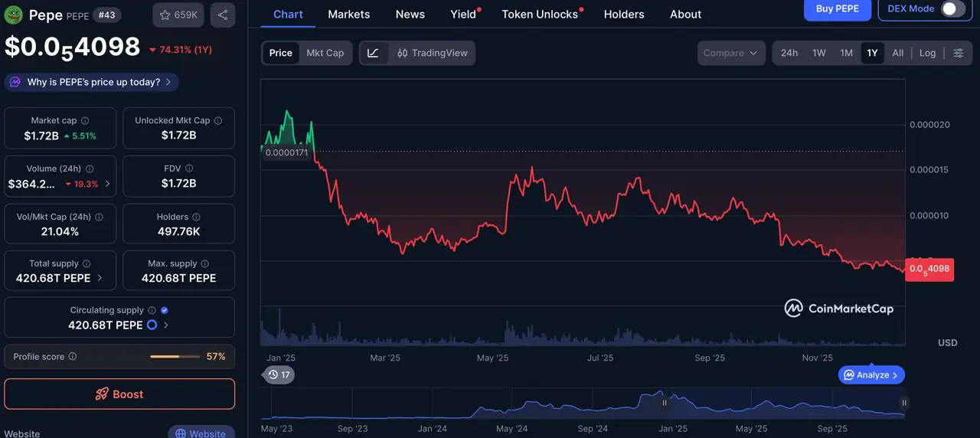Click the Profile score info icon
The width and height of the screenshot is (980, 438).
pos(73,357)
